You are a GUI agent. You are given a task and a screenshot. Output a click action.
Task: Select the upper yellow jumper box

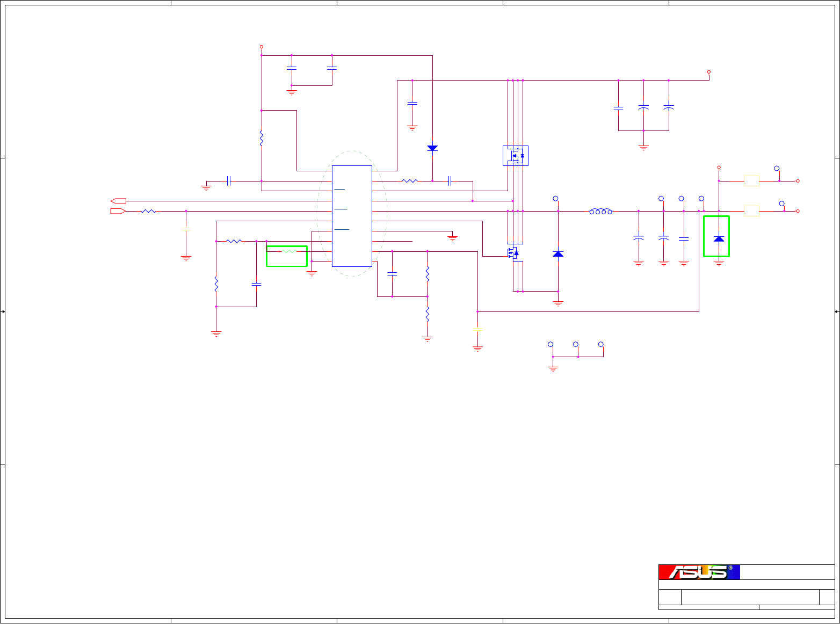coord(751,181)
